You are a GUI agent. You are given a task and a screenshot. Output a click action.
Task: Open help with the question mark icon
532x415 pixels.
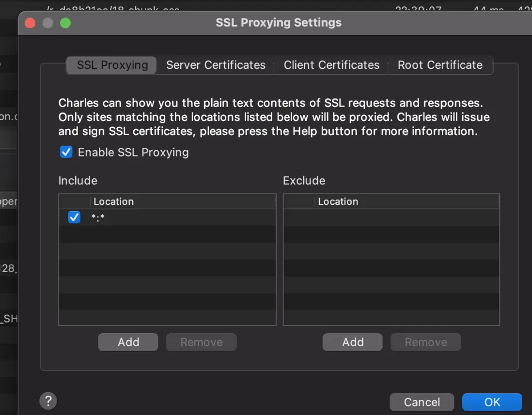pos(48,401)
